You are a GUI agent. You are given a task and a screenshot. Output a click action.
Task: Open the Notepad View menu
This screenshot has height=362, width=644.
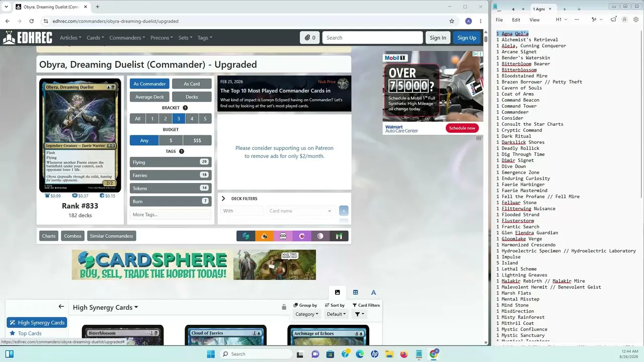[534, 20]
